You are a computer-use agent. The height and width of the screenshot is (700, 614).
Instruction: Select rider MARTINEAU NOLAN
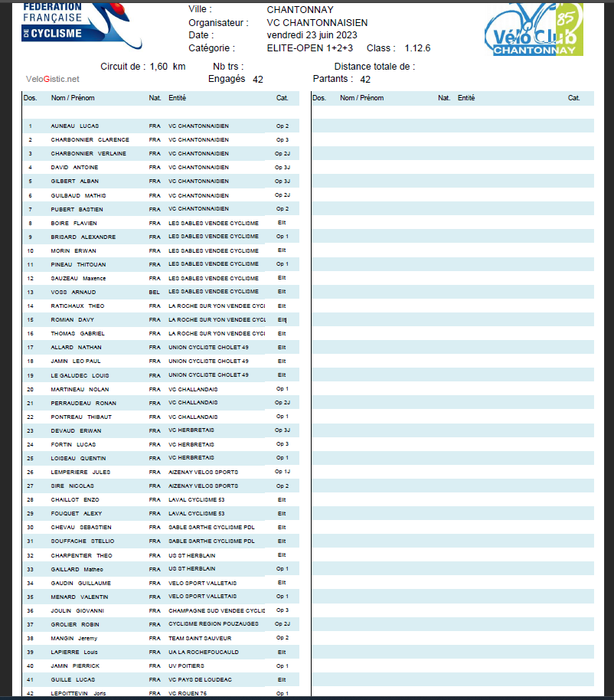80,390
